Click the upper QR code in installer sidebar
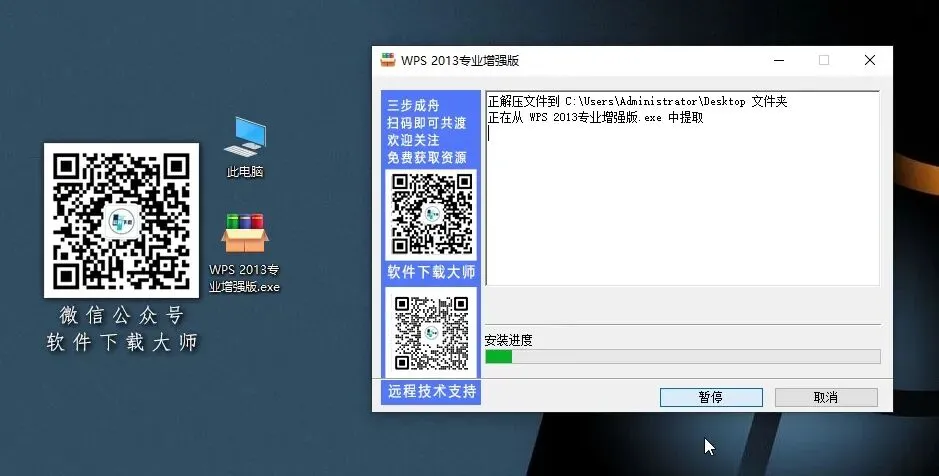This screenshot has height=476, width=939. pyautogui.click(x=431, y=214)
